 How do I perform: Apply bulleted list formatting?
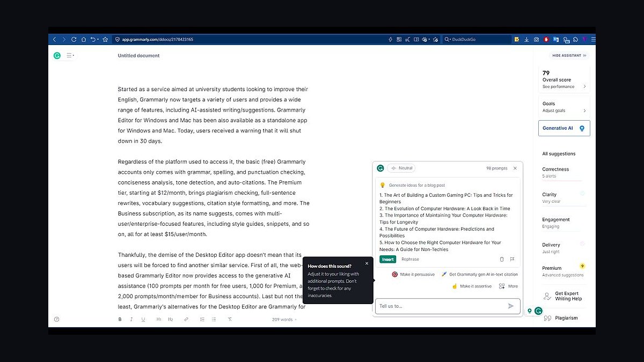pyautogui.click(x=214, y=319)
